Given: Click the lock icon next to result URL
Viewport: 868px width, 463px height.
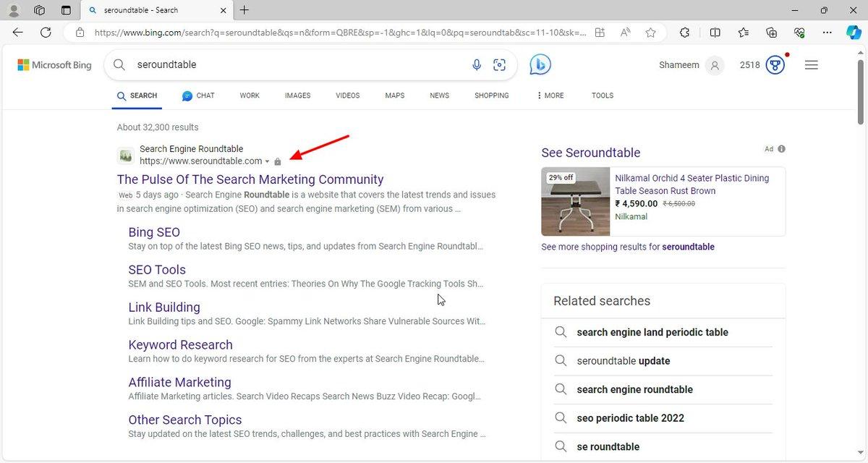Looking at the screenshot, I should point(278,161).
